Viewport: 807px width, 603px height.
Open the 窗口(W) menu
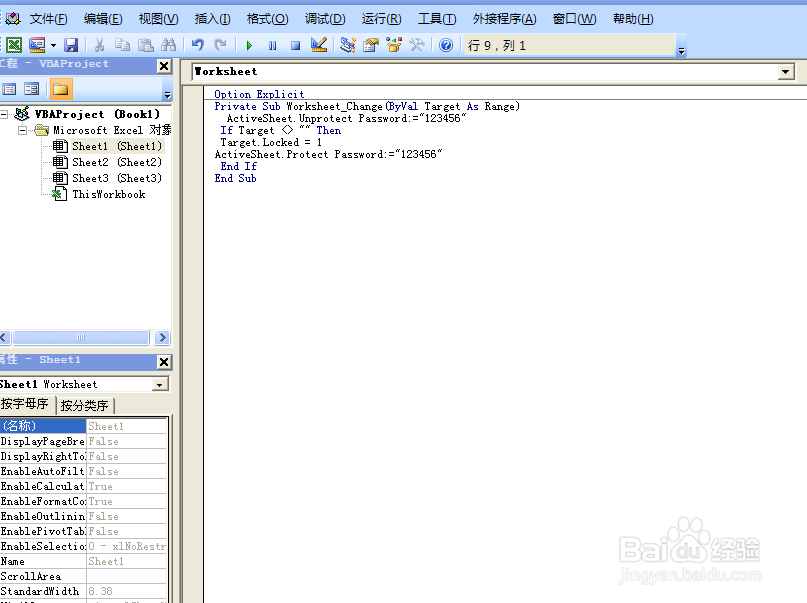tap(574, 19)
